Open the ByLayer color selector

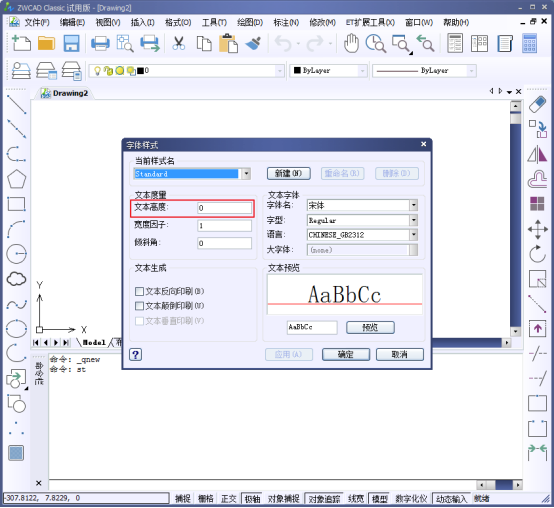[x=329, y=71]
